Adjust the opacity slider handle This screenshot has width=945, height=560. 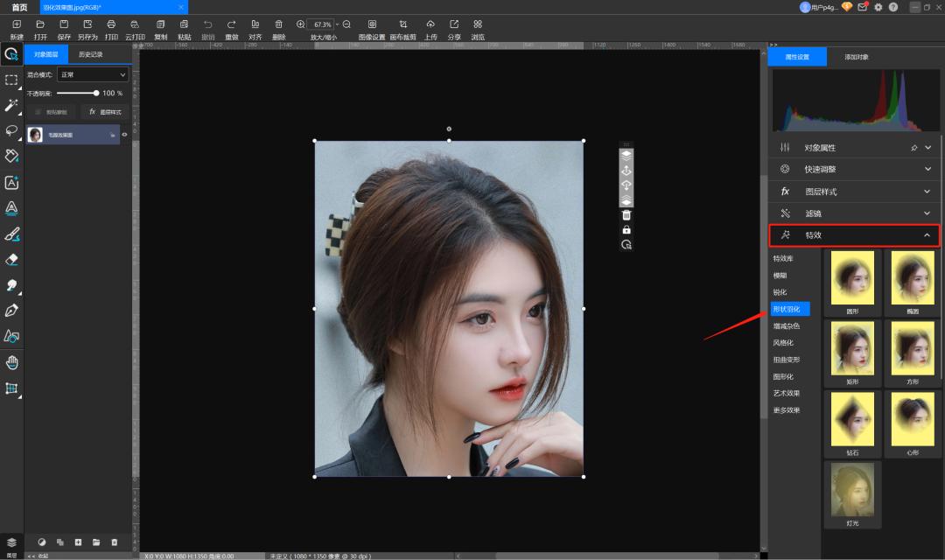(x=96, y=93)
